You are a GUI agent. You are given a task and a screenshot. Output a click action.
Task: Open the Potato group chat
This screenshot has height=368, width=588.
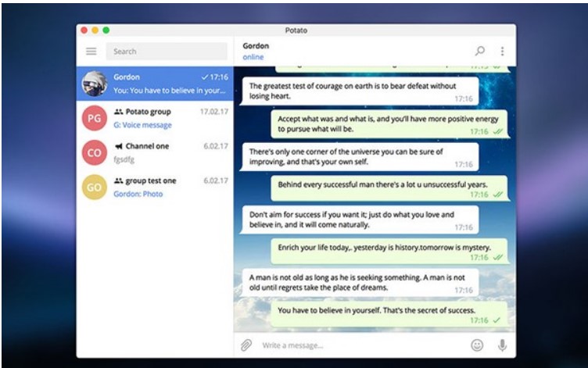click(155, 118)
